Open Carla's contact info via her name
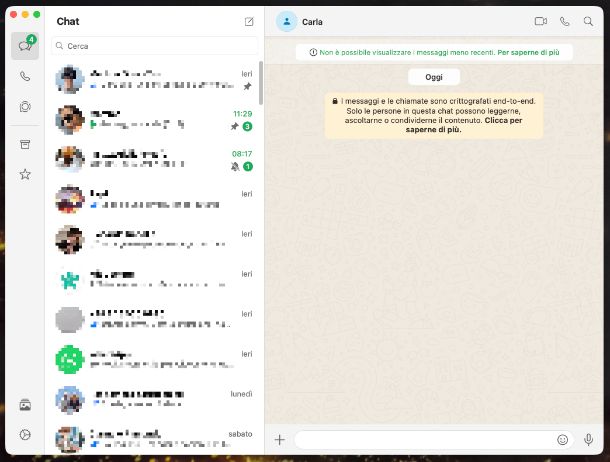This screenshot has height=462, width=610. 312,22
